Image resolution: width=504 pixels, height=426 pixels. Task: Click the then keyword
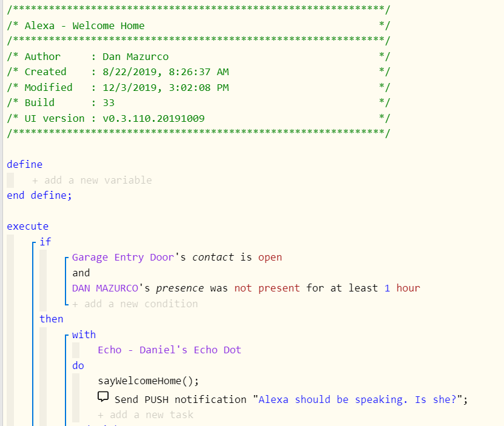click(51, 319)
